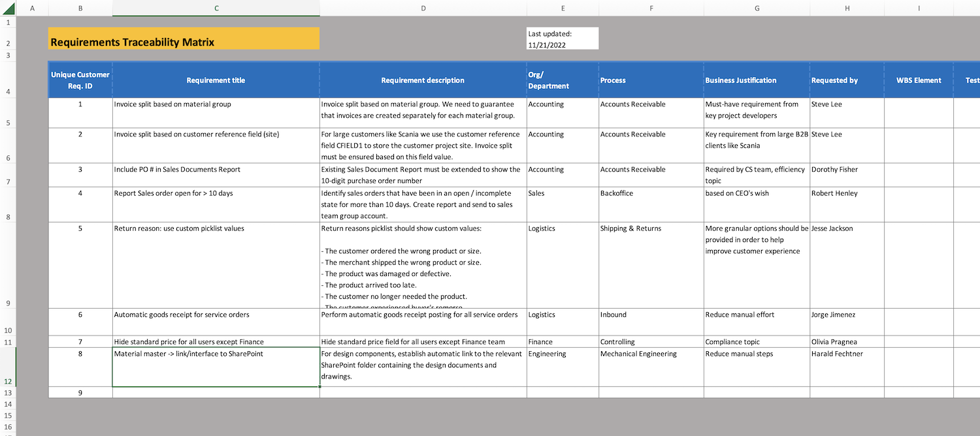The width and height of the screenshot is (980, 436).
Task: Click the Business Justification header cell
Action: (x=757, y=80)
